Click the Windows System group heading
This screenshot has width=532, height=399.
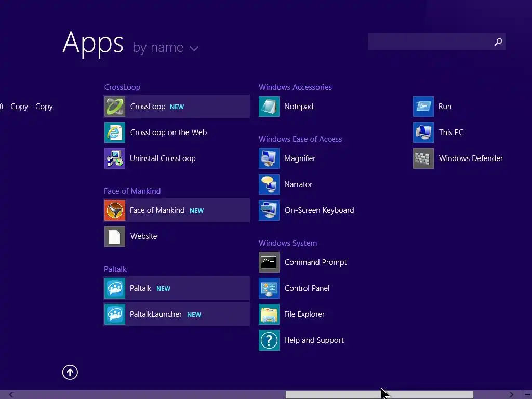(x=288, y=243)
